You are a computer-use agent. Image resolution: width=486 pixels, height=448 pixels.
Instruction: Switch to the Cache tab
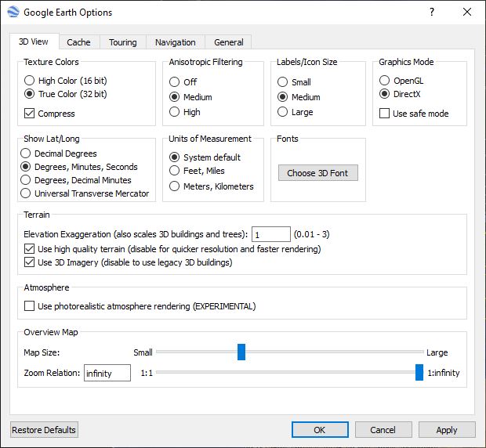78,42
